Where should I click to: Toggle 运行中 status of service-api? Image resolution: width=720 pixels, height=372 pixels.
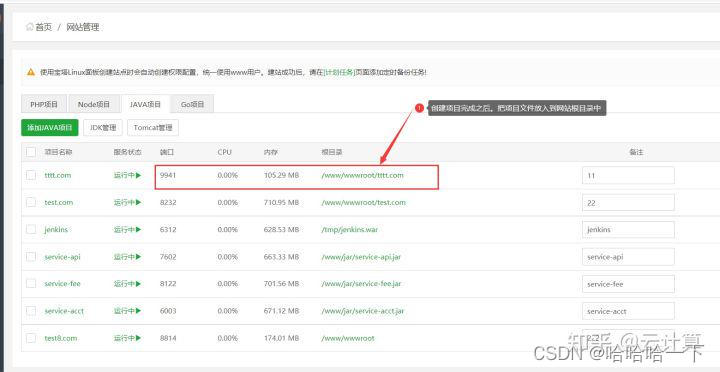tap(127, 257)
